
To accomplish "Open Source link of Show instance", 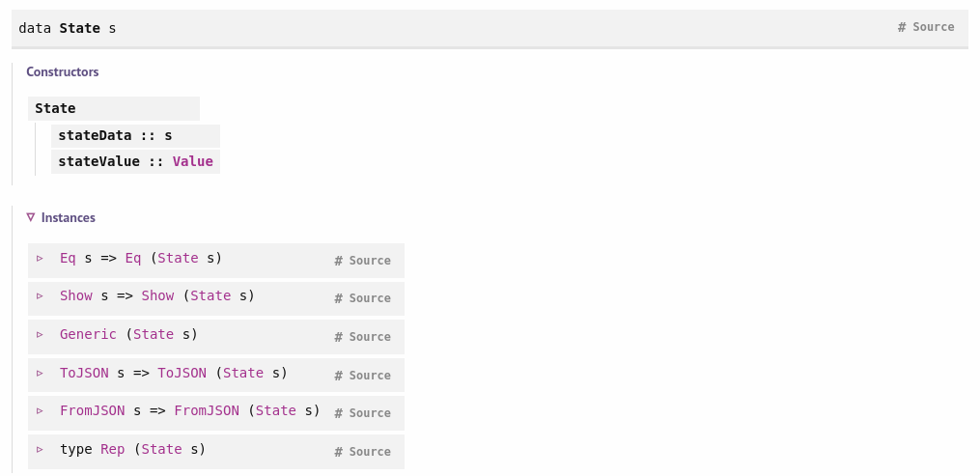I will (x=370, y=298).
